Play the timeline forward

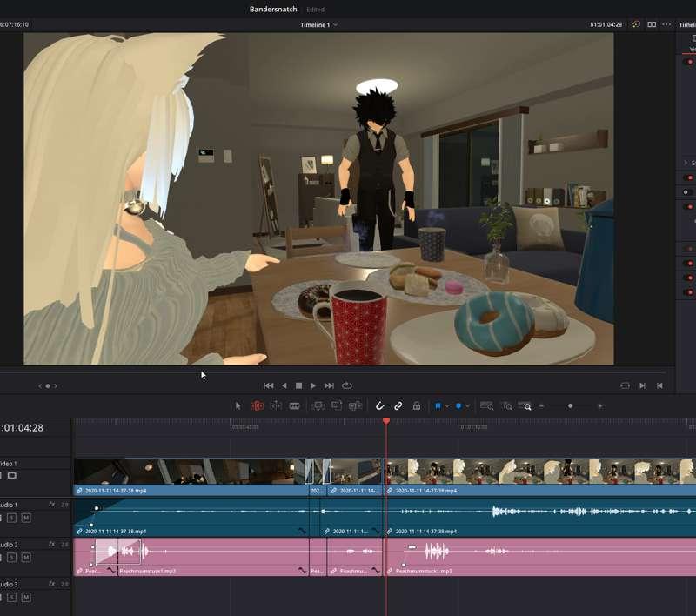313,385
